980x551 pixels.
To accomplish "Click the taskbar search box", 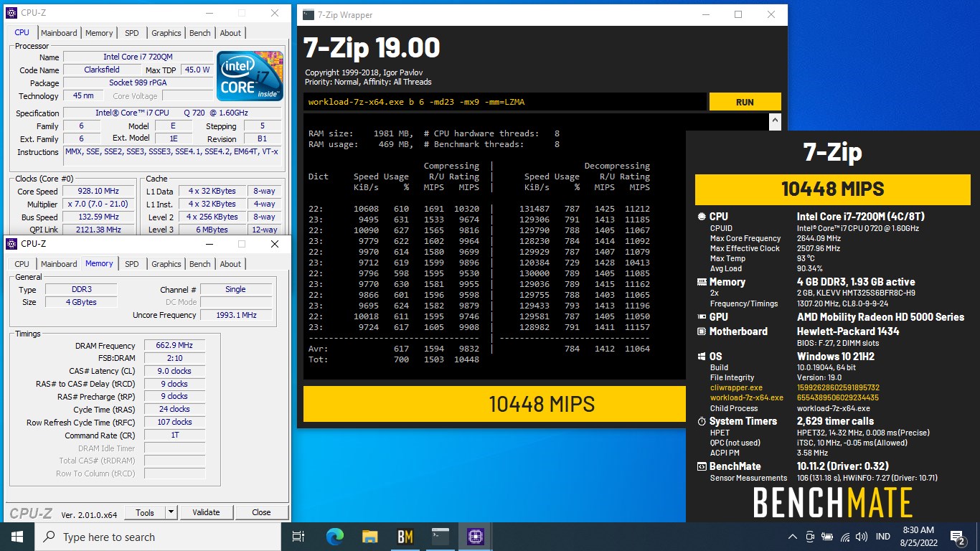I will click(x=156, y=537).
